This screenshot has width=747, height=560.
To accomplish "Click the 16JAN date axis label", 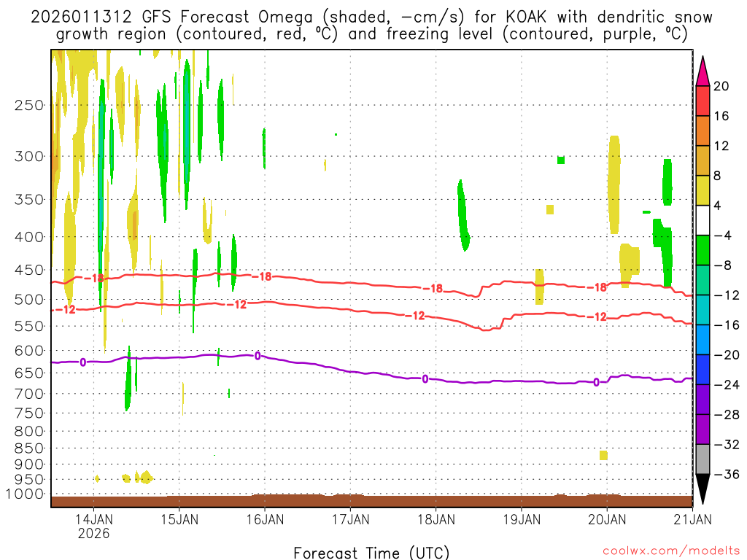I will pos(265,519).
